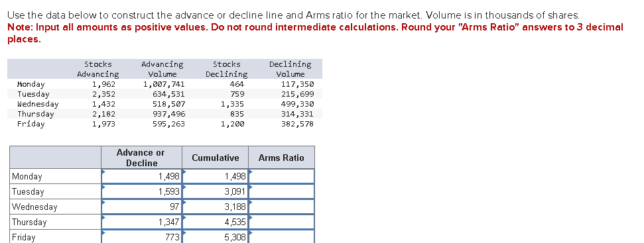Select Thursday Cumulative cell 4,535

215,222
